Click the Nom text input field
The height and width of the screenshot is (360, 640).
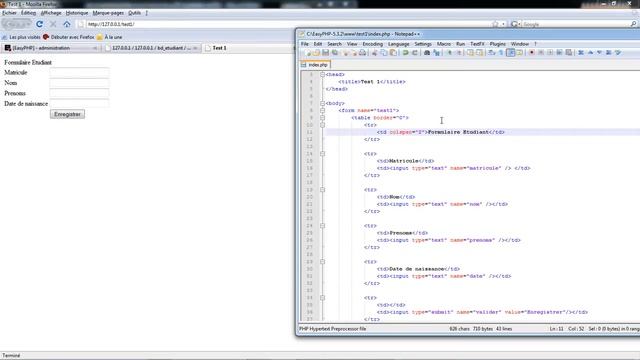(79, 83)
